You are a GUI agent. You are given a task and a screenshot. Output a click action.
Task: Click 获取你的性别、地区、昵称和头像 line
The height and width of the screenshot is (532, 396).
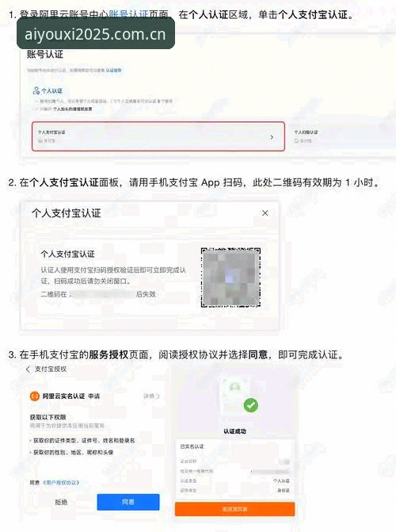point(73,452)
